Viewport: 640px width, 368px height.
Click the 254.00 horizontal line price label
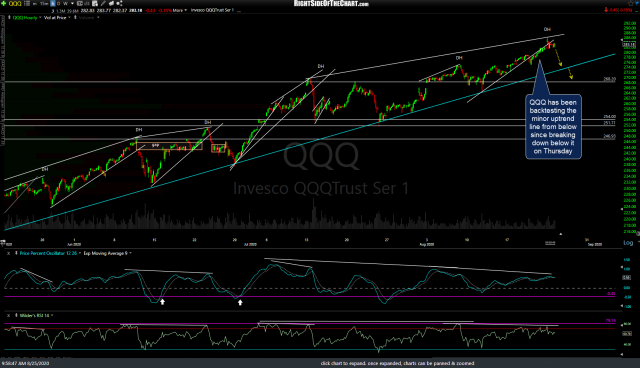pyautogui.click(x=609, y=117)
